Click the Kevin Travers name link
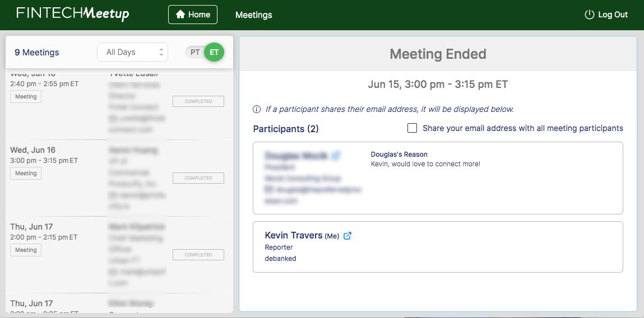The width and height of the screenshot is (644, 318). click(293, 235)
